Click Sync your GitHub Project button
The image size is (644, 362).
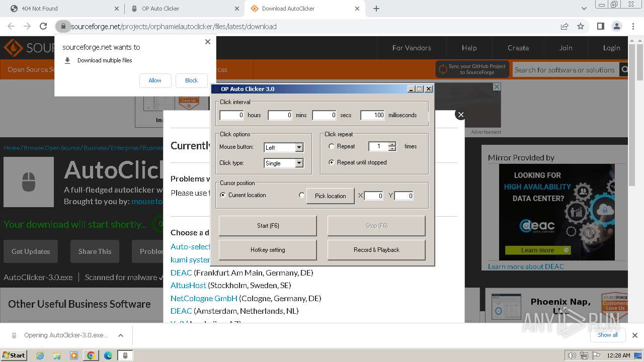click(x=472, y=69)
